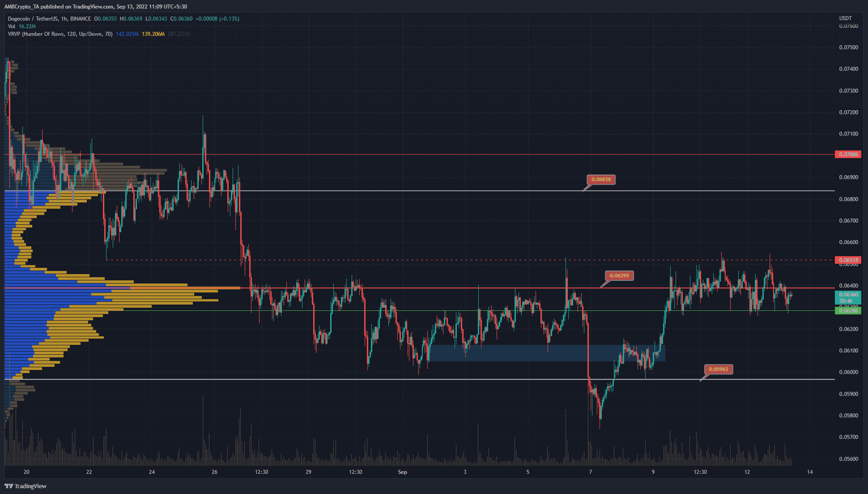Click the Sep label on time axis

(402, 472)
